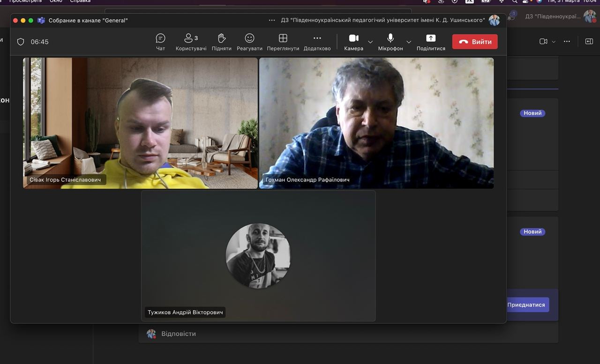Expand the camera options dropdown arrow
Image resolution: width=600 pixels, height=364 pixels.
[x=370, y=42]
